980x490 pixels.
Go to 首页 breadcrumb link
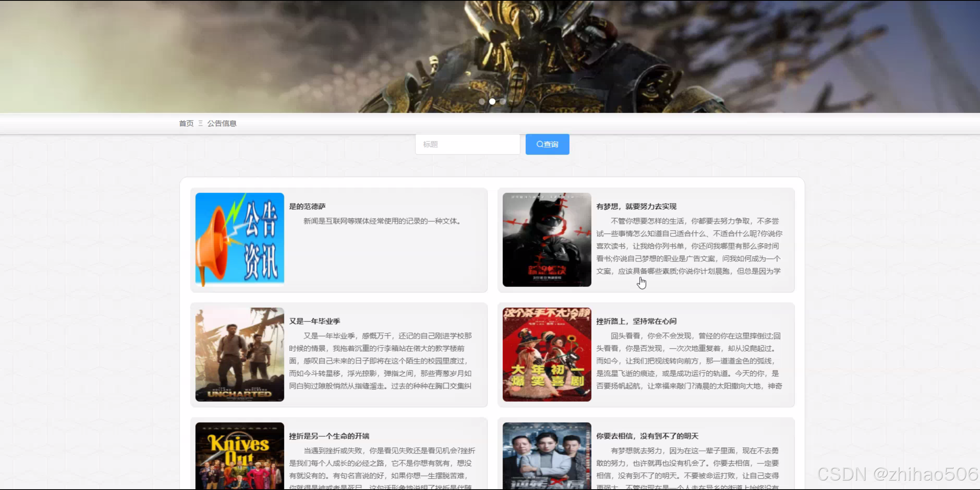point(186,124)
